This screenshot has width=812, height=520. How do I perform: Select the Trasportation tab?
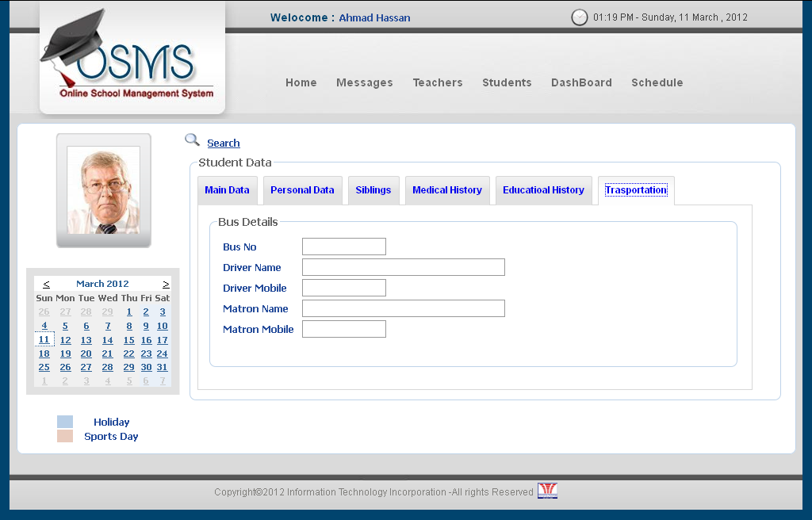[x=636, y=190]
